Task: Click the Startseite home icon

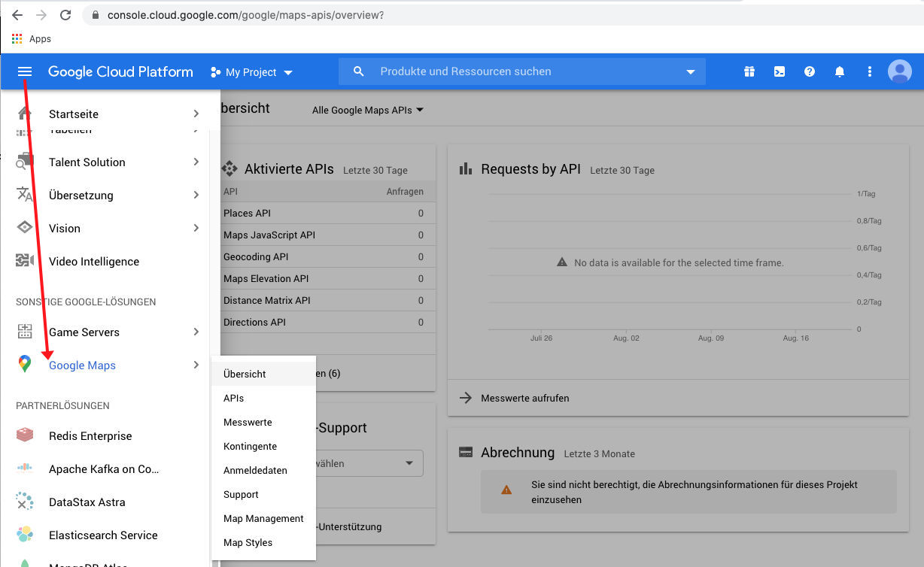Action: point(24,114)
